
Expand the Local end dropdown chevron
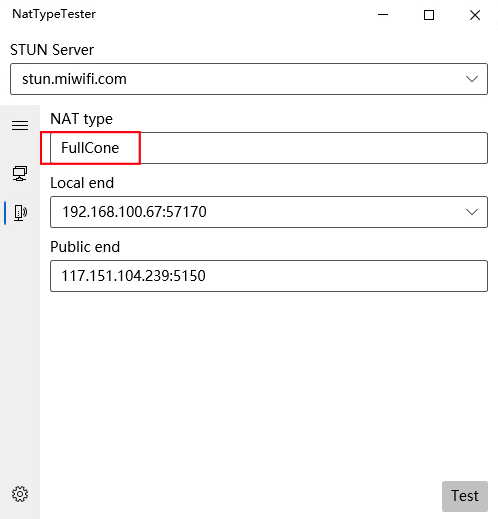pyautogui.click(x=472, y=212)
